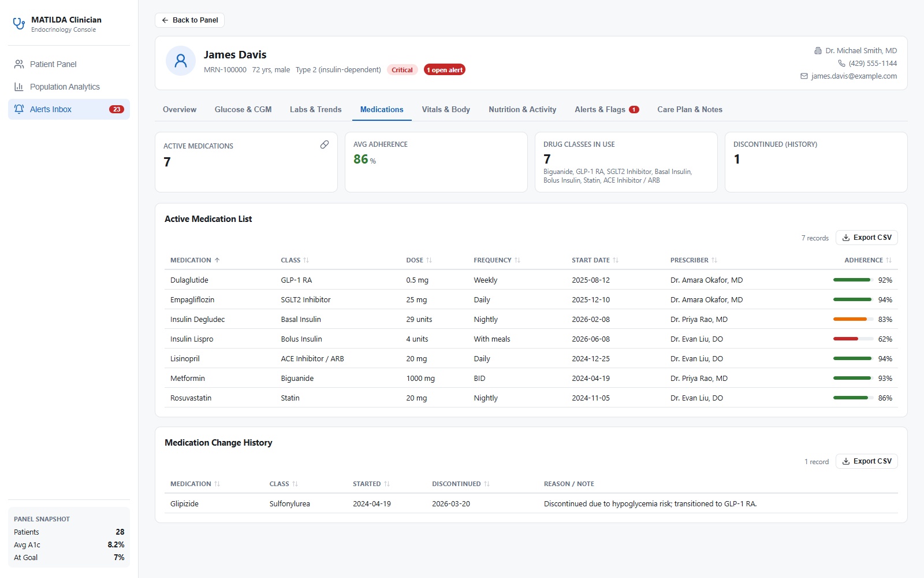Sort active list by Dose column
Screen dimensions: 924x578
coord(419,260)
